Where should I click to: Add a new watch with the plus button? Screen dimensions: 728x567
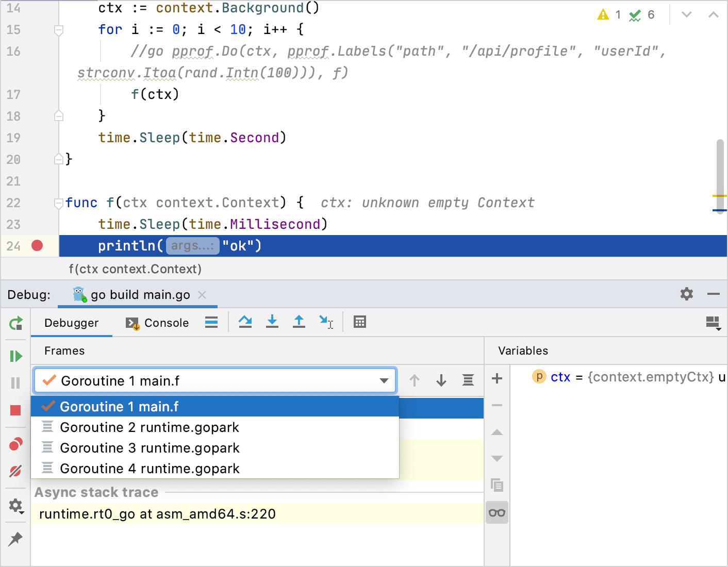[x=497, y=378]
